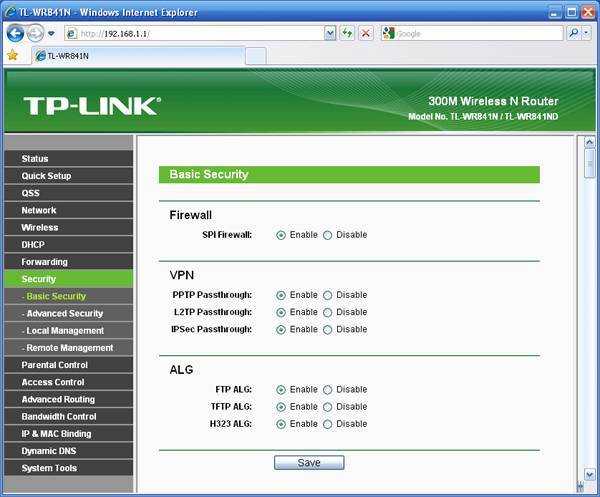Open the Quick Setup menu item
This screenshot has width=600, height=497.
tap(69, 176)
